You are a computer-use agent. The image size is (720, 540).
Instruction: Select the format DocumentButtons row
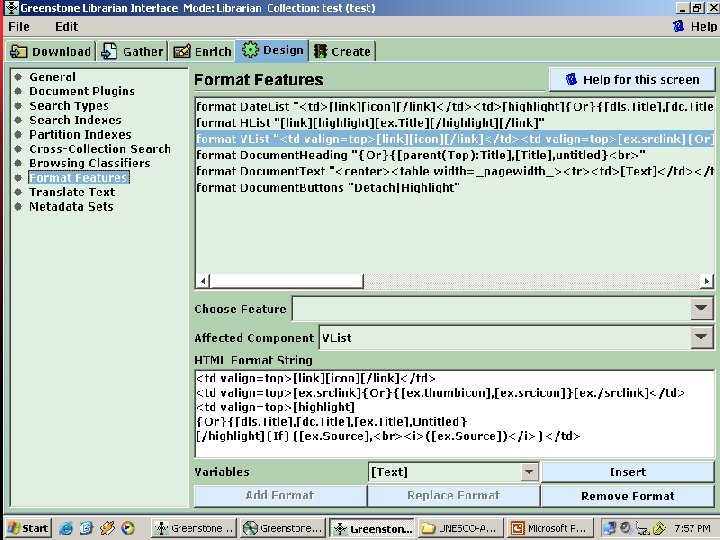point(455,187)
